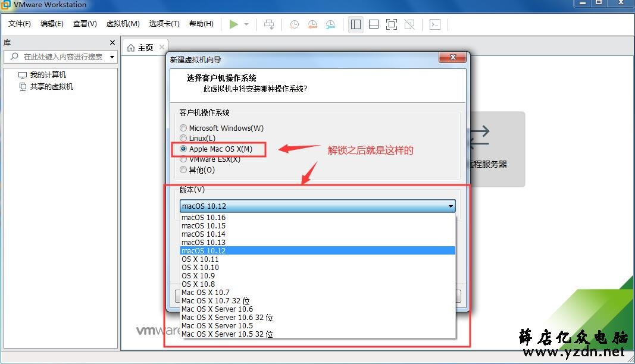Choose the Mac OS X 10.7 32 位 entry
Viewport: 635px width, 364px height.
(318, 301)
